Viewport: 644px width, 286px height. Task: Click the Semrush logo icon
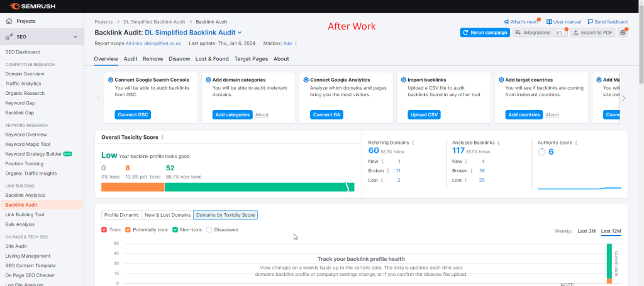pyautogui.click(x=11, y=6)
